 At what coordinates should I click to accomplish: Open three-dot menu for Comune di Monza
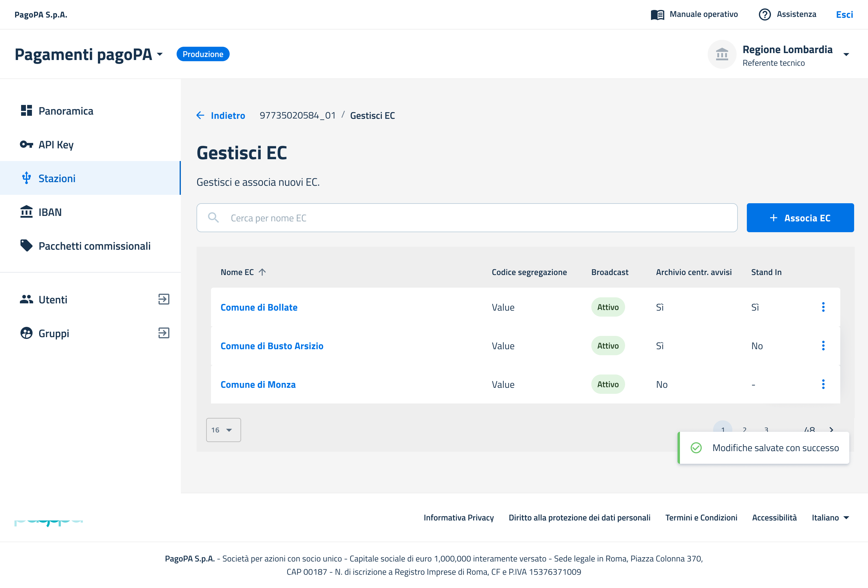(823, 384)
